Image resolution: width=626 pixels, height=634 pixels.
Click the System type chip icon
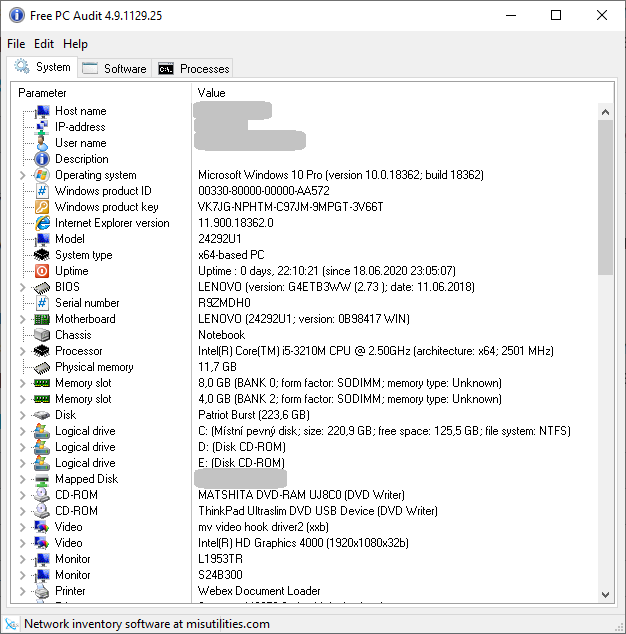click(42, 255)
